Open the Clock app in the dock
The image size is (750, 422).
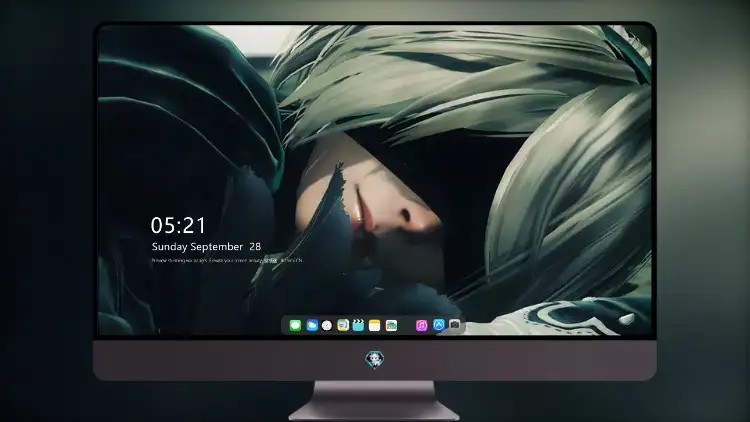click(327, 325)
